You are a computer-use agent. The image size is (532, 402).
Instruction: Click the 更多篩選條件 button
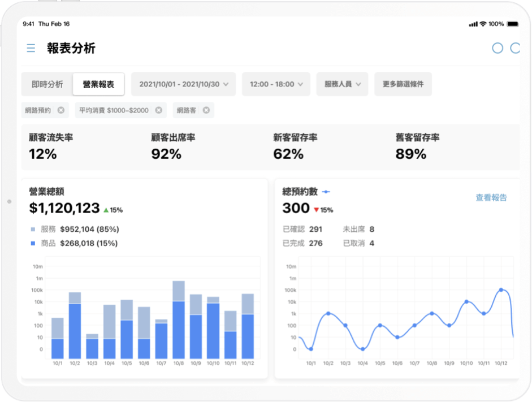pos(403,84)
